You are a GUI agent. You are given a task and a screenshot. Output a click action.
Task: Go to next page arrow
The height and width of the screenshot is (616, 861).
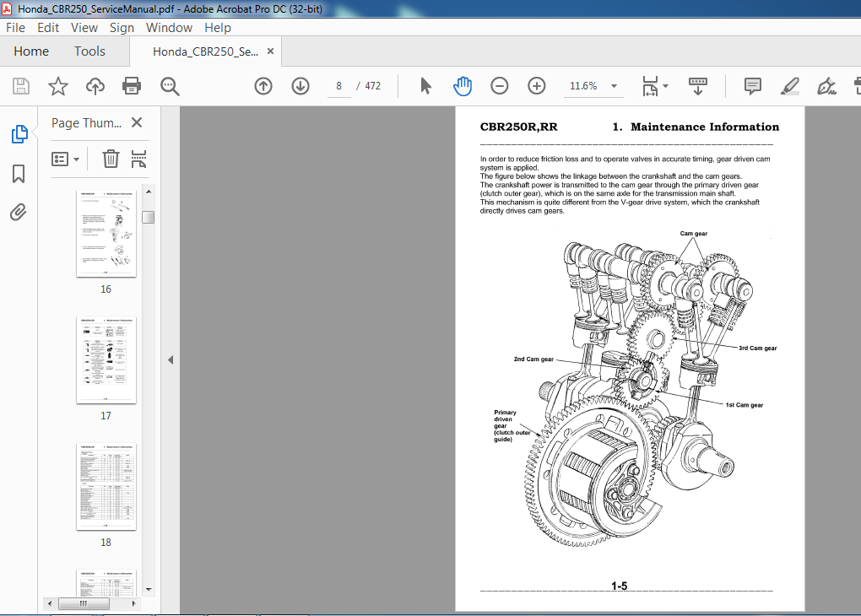click(301, 86)
